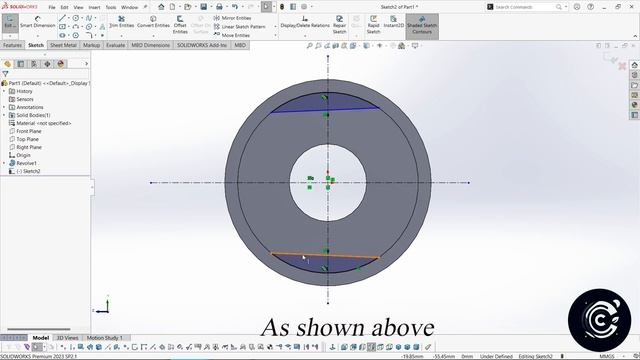Expand the History folder
This screenshot has width=640, height=360.
[4, 91]
